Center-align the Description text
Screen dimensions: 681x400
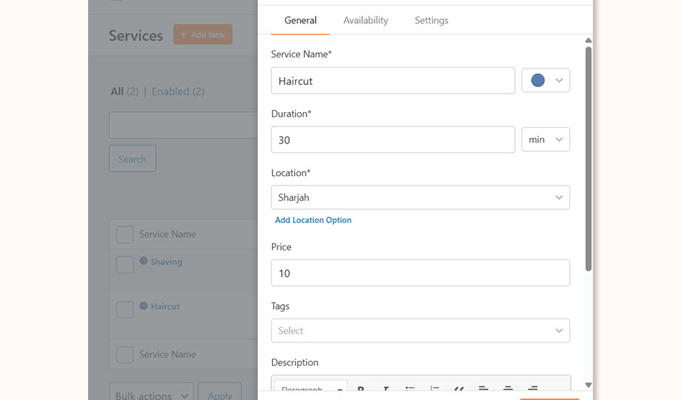point(508,388)
